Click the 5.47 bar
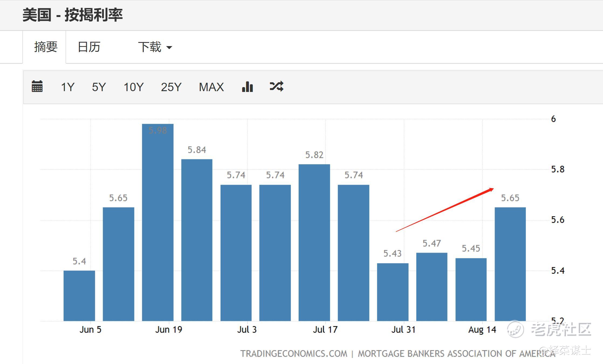The width and height of the screenshot is (603, 364). 432,287
